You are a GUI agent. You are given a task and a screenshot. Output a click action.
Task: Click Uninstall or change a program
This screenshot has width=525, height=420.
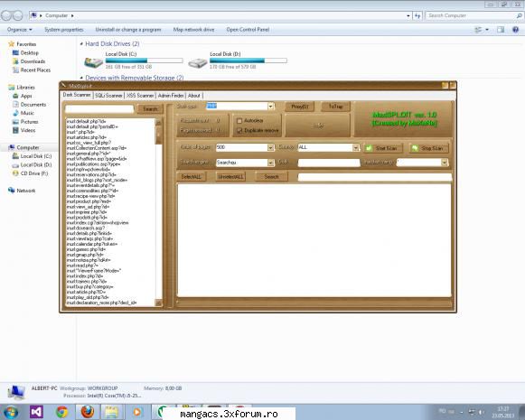click(128, 30)
